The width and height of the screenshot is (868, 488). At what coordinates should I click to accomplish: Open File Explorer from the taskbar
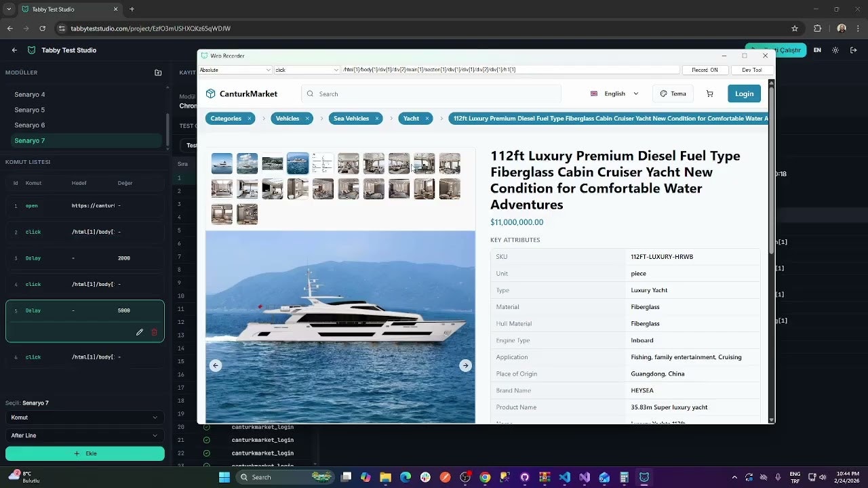[385, 477]
